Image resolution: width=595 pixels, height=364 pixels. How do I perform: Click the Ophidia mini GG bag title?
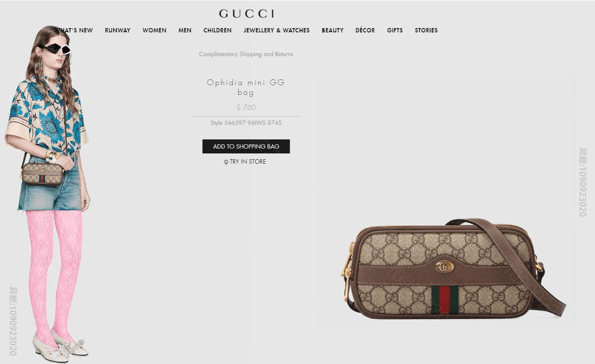click(246, 87)
